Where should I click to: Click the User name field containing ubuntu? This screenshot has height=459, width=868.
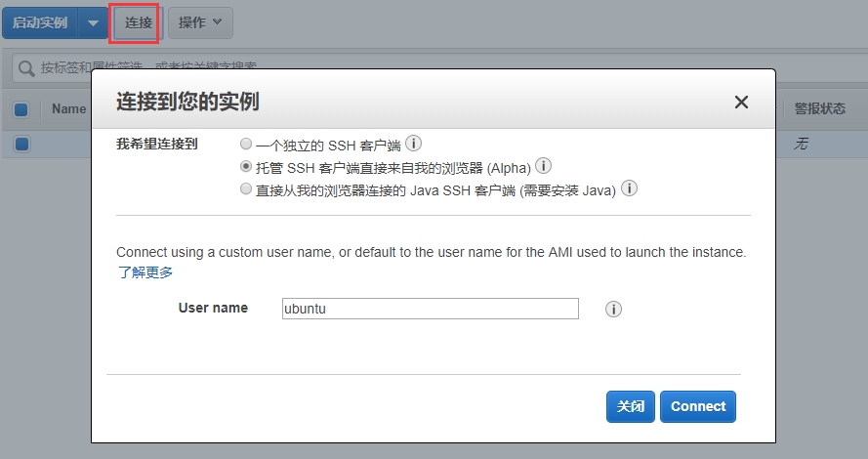click(430, 309)
